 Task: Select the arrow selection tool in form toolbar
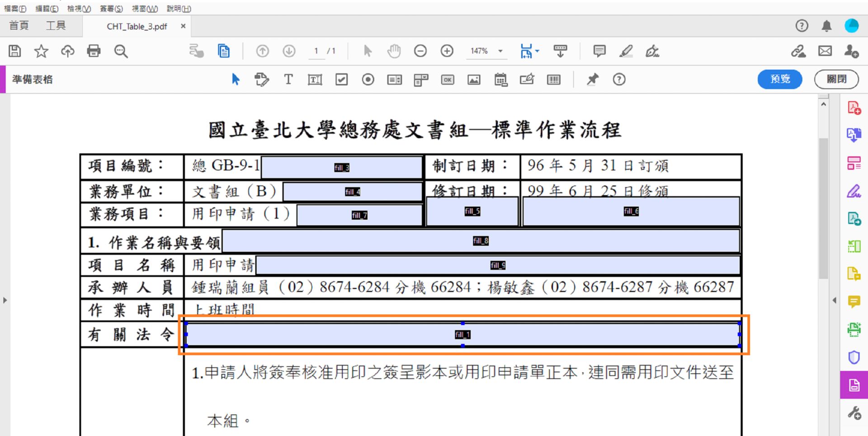pos(235,80)
